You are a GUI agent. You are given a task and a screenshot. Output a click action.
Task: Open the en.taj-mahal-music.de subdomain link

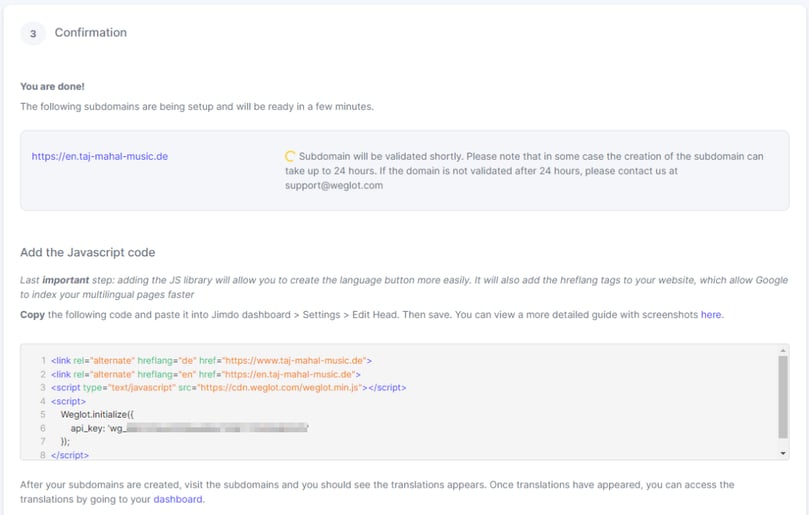point(99,157)
